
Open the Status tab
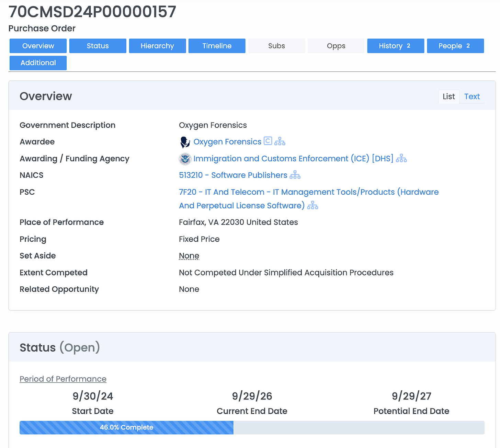[x=98, y=46]
